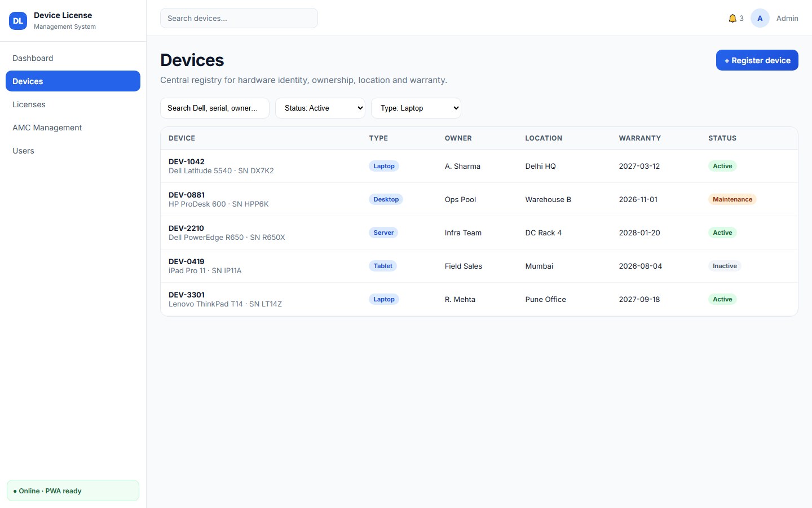This screenshot has height=508, width=812.
Task: Click owner R. Mehta
Action: (460, 299)
